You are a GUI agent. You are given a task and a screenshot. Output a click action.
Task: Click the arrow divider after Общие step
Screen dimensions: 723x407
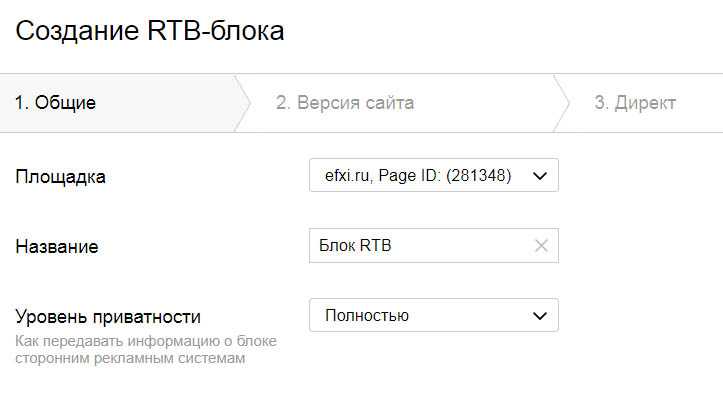[240, 103]
